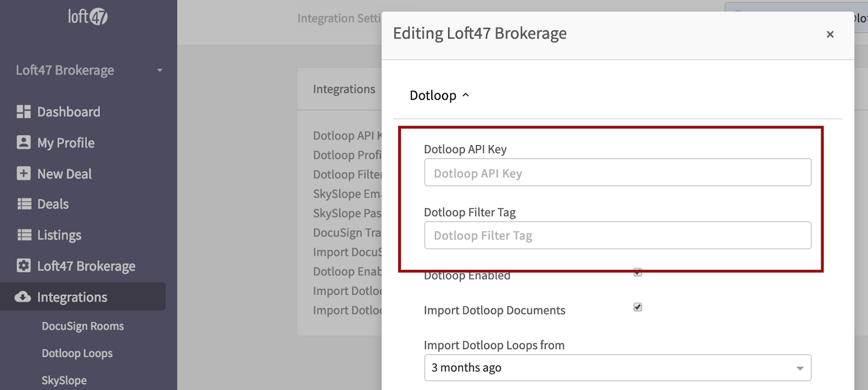The image size is (868, 390).
Task: Navigate to Deals
Action: 53,204
